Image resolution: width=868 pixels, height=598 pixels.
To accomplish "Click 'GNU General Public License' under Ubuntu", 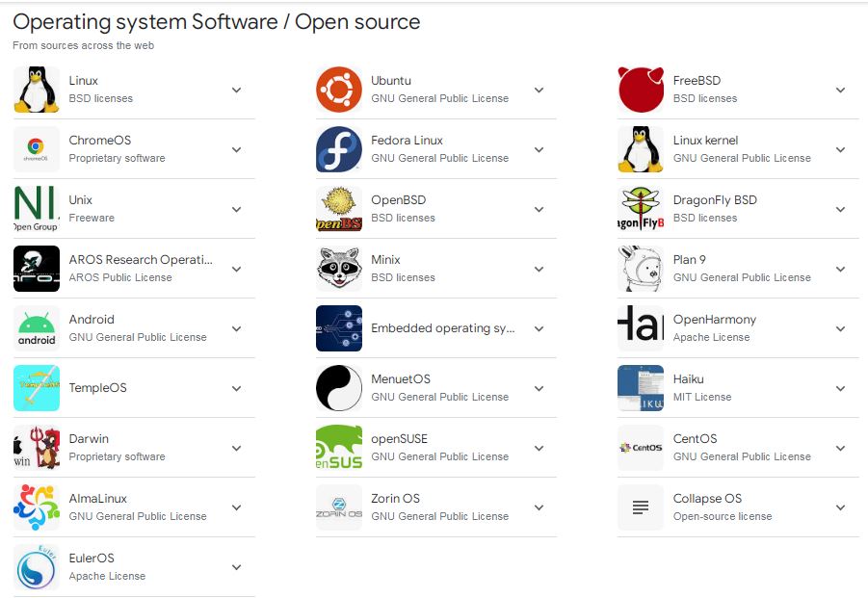I will 439,98.
